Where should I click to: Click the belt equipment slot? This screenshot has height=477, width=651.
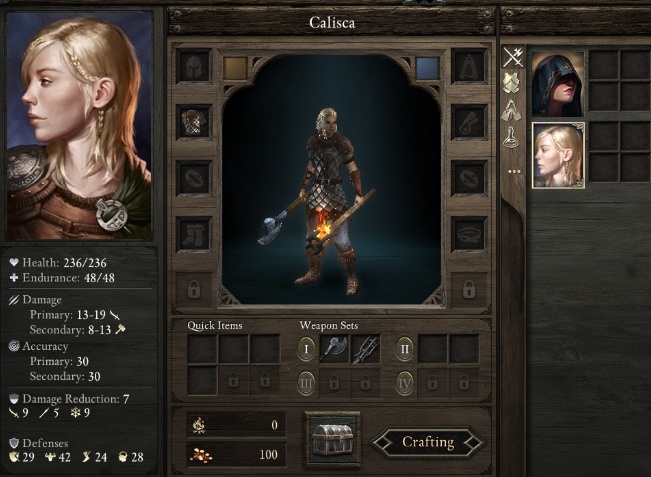pos(470,234)
